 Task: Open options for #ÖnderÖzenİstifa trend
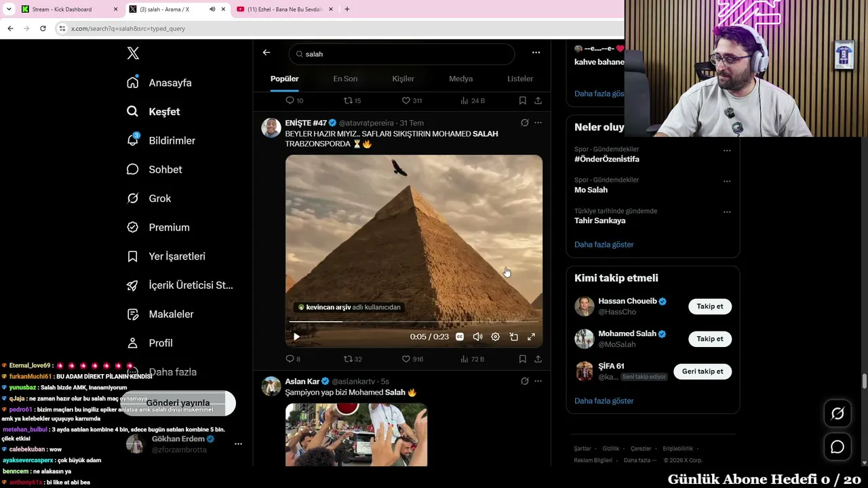pyautogui.click(x=727, y=150)
